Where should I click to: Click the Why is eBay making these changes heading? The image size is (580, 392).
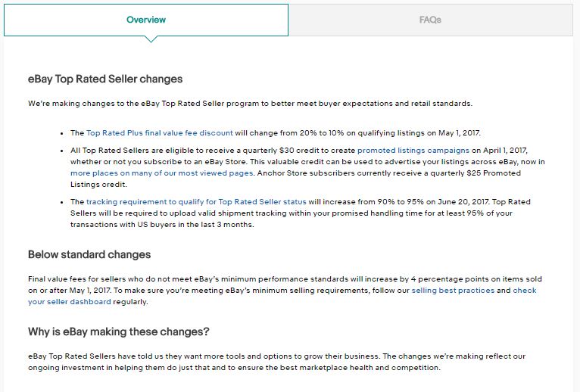[119, 331]
